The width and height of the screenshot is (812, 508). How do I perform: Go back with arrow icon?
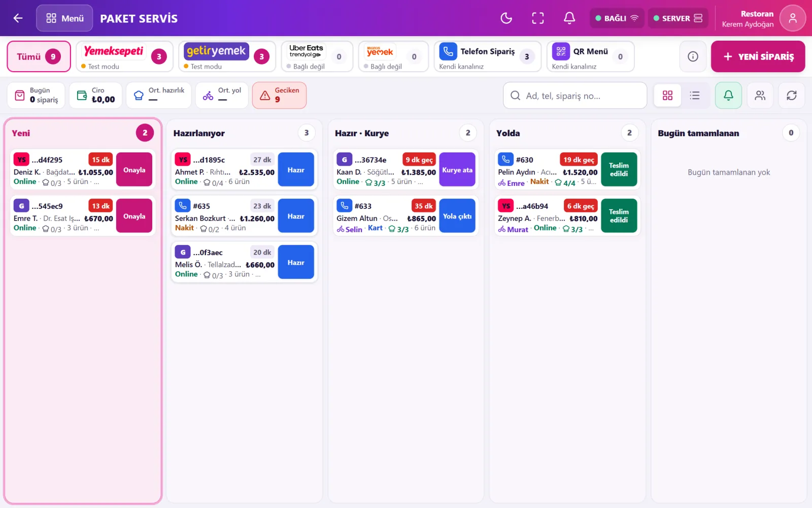click(x=18, y=18)
